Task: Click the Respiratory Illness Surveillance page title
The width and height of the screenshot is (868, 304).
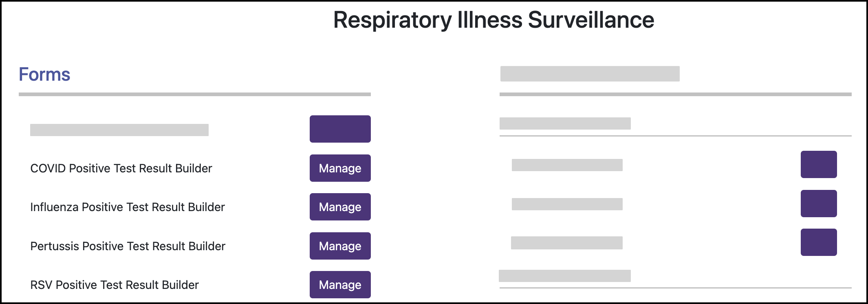Action: pos(493,20)
